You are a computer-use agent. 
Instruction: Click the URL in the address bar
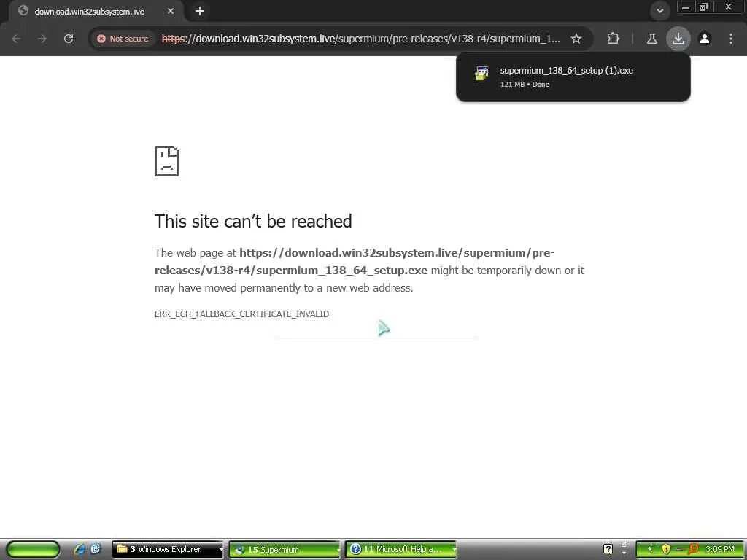360,39
